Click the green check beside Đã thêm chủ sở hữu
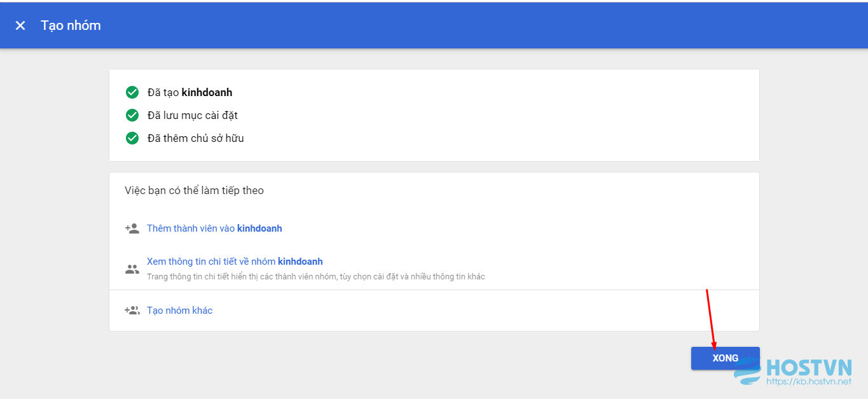This screenshot has height=399, width=868. pyautogui.click(x=132, y=138)
